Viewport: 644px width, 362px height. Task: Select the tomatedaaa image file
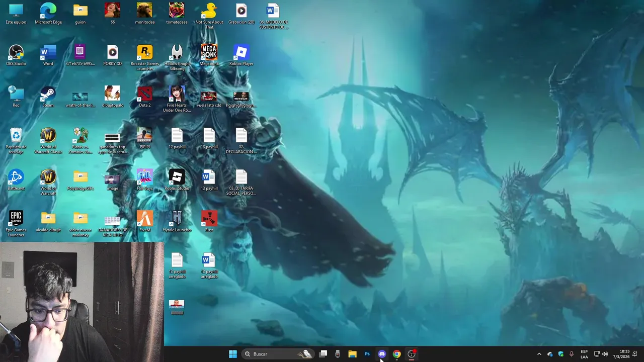(x=177, y=14)
